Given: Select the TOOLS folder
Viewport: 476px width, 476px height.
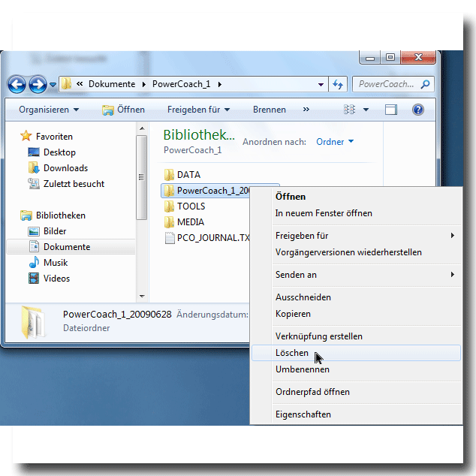Looking at the screenshot, I should click(185, 206).
